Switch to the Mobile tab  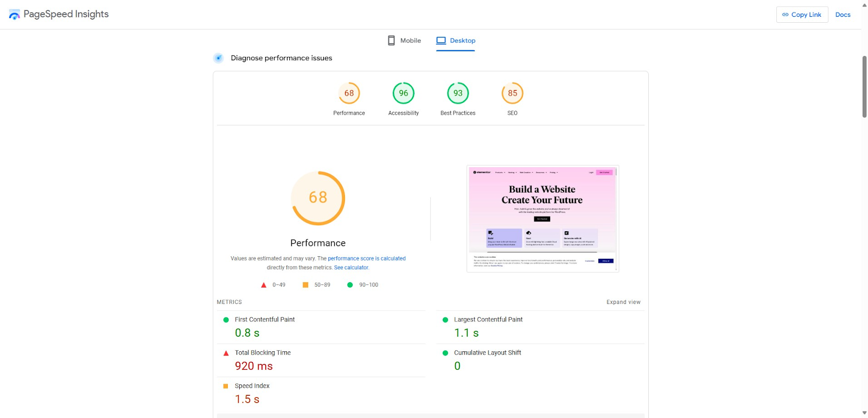click(x=405, y=41)
